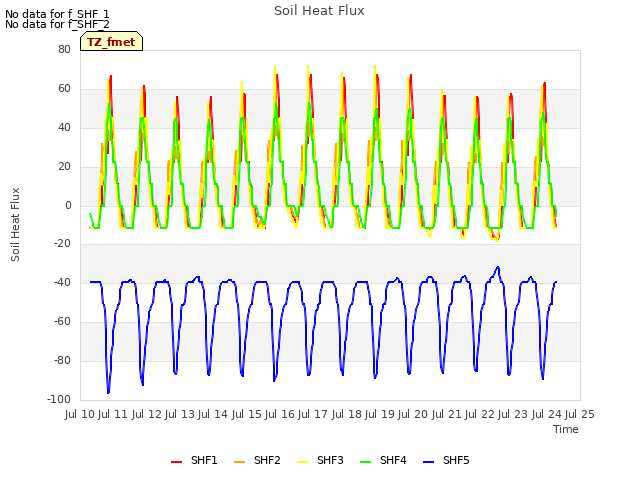Click the blue SHF5 legend color marker

(429, 462)
